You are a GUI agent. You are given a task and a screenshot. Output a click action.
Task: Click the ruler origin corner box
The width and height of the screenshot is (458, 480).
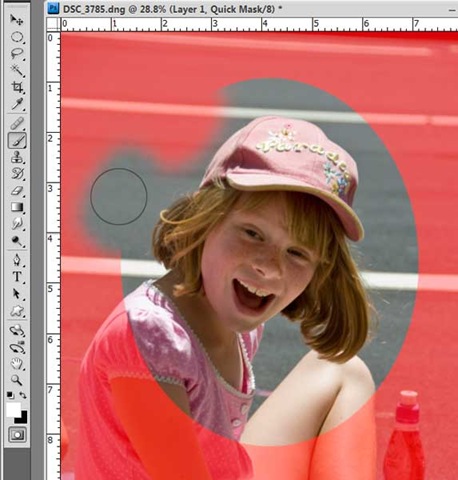tap(53, 24)
